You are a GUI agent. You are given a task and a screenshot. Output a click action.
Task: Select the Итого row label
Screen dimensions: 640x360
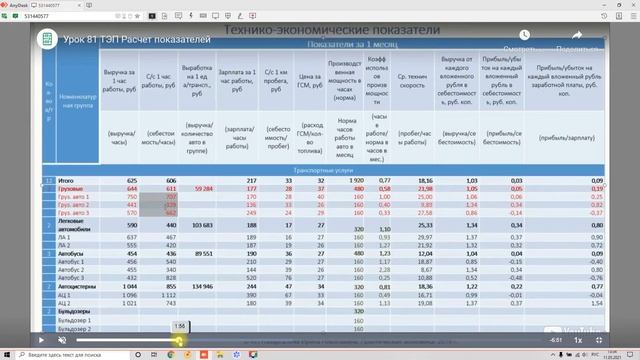coord(66,180)
